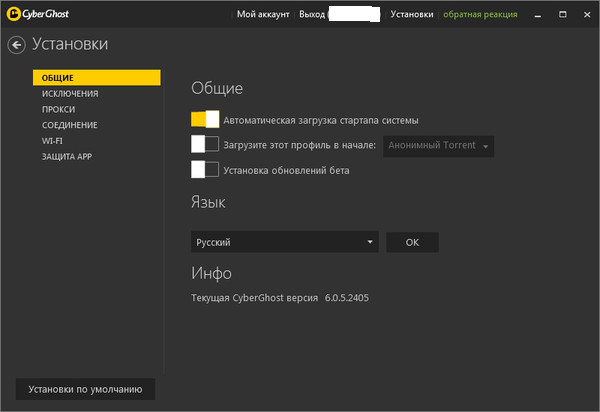The height and width of the screenshot is (412, 600).
Task: Toggle Установка обновлений бета switch
Action: (204, 170)
